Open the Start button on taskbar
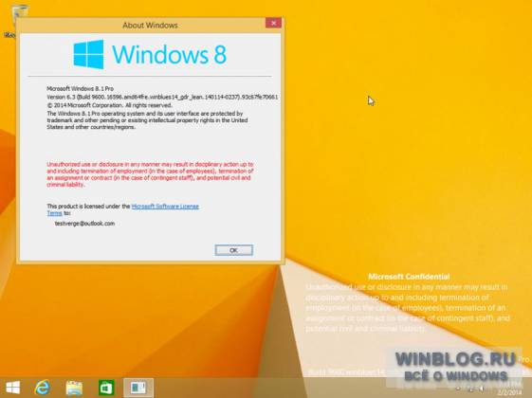 click(x=13, y=388)
